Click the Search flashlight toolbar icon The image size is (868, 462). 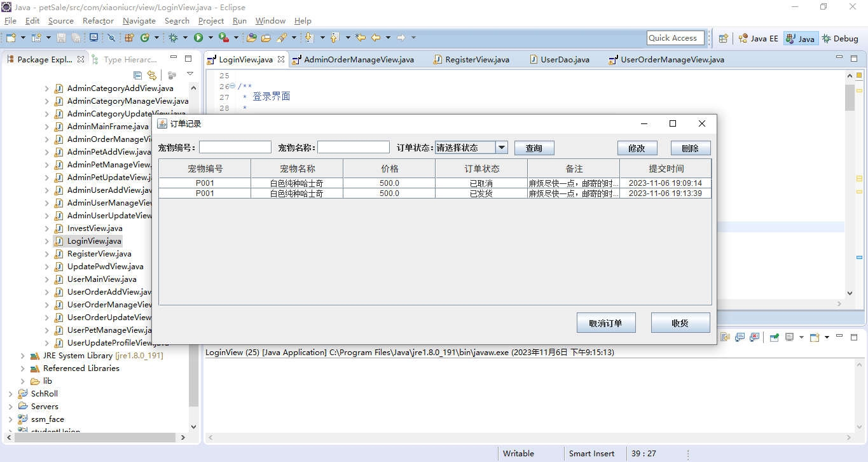[282, 38]
